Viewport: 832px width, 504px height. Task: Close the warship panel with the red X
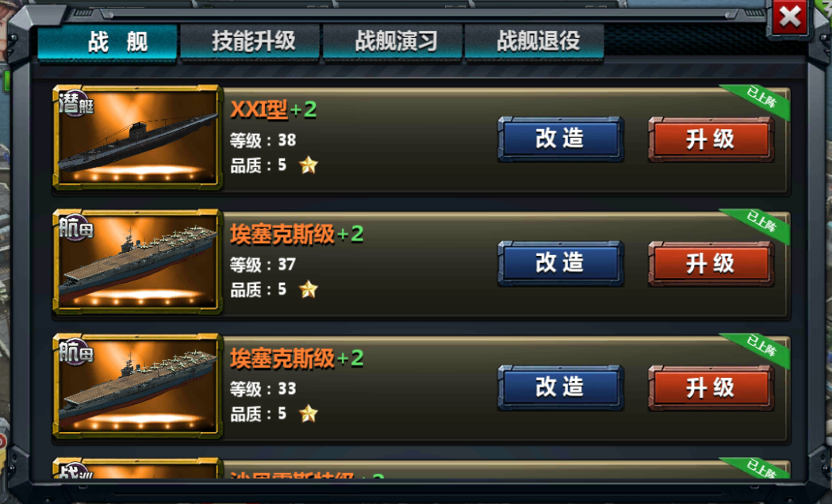coord(789,18)
